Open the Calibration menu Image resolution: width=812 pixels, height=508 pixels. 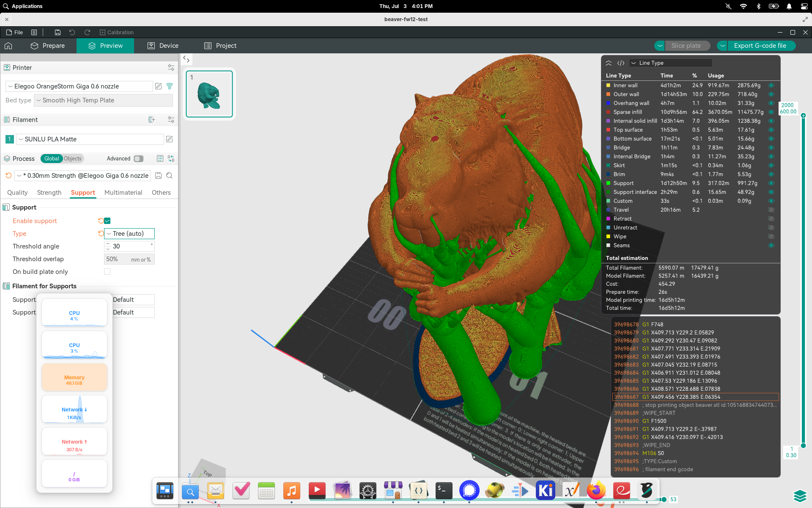tap(116, 32)
